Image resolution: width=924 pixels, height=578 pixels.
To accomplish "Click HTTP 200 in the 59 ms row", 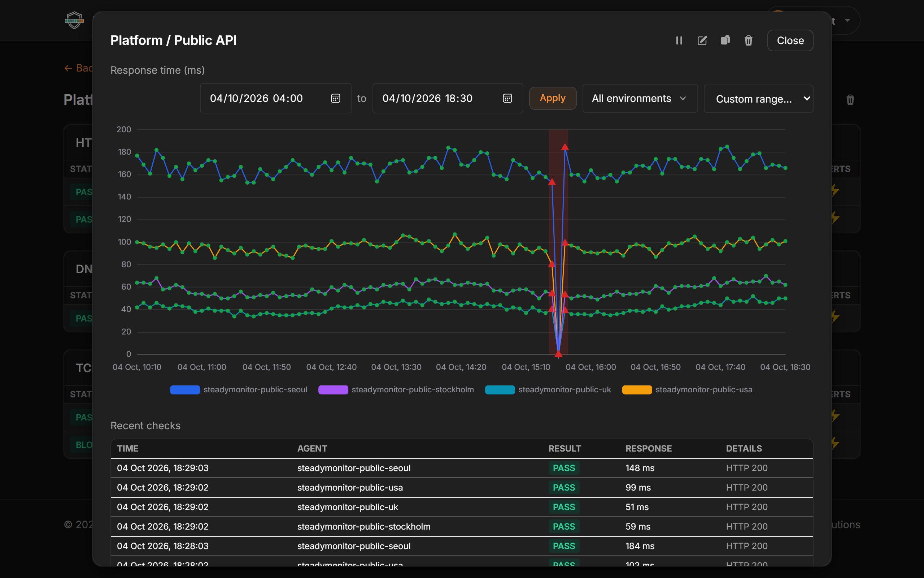I will click(746, 526).
